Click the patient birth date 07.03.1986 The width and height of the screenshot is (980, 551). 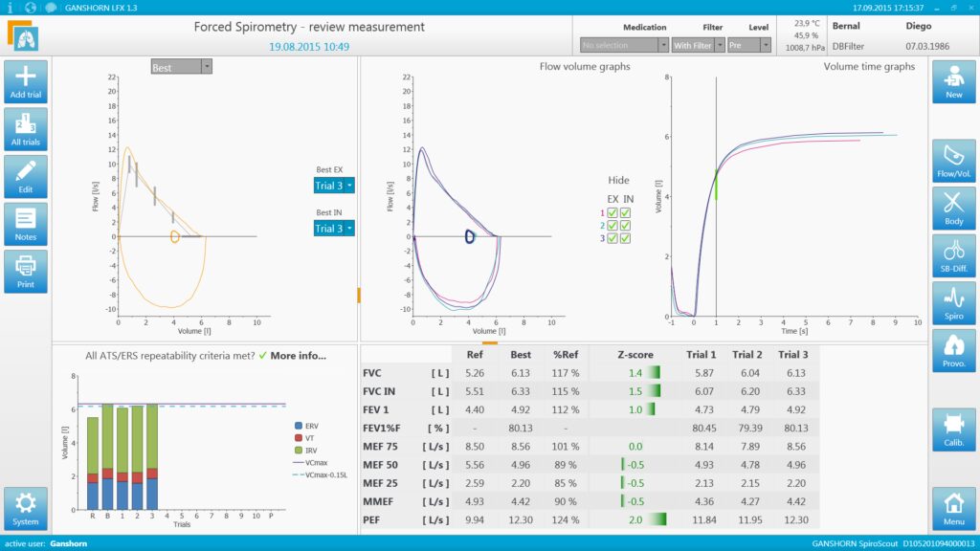[927, 46]
